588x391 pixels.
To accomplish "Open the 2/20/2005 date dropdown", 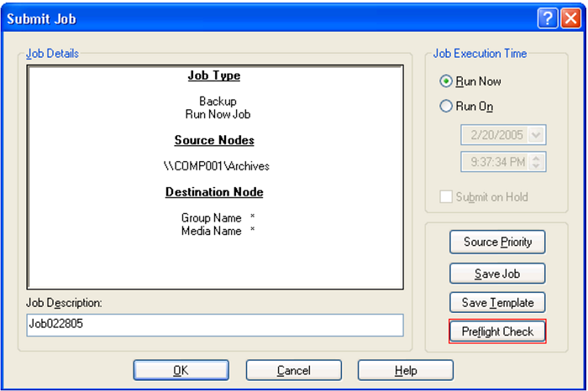I will (536, 135).
